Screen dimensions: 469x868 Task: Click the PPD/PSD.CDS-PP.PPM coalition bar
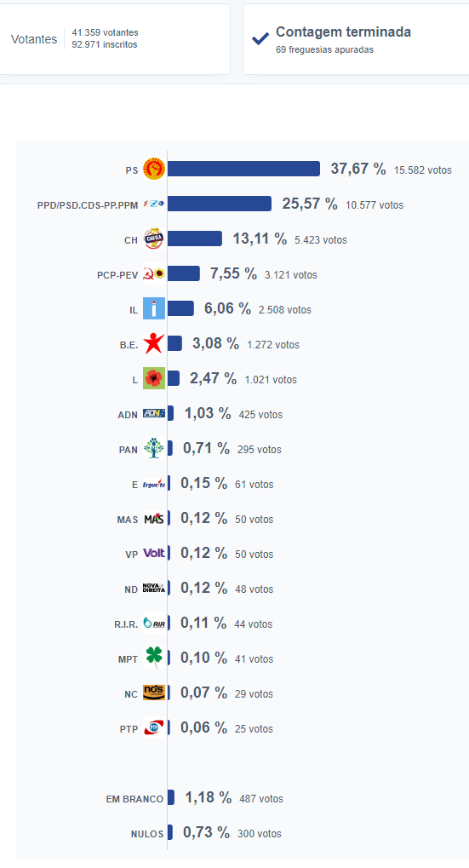(x=220, y=204)
